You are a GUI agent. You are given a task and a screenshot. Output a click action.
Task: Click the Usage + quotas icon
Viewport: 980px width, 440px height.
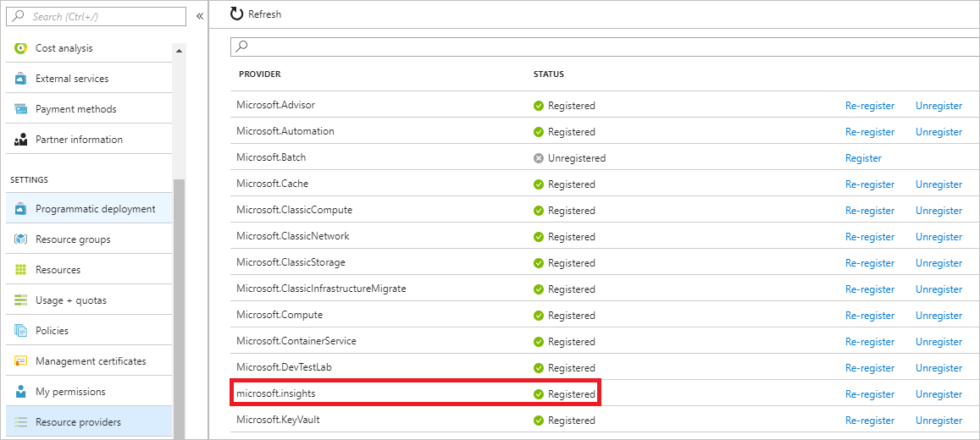20,300
